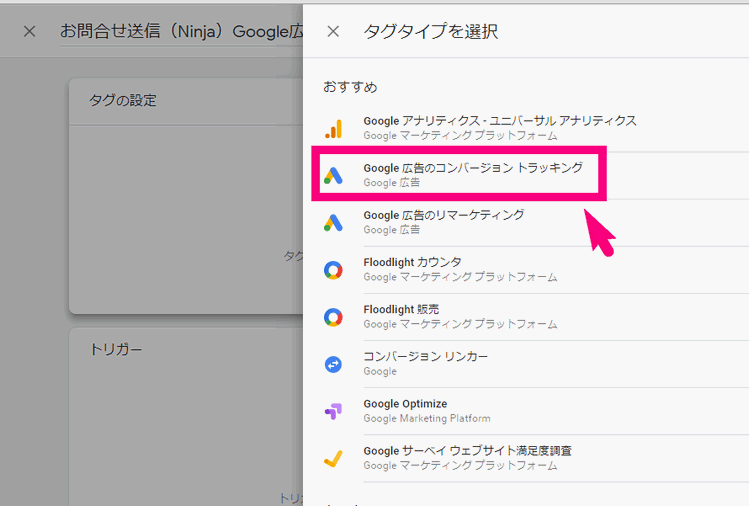Close the tag type selection panel
The image size is (749, 506).
(333, 32)
